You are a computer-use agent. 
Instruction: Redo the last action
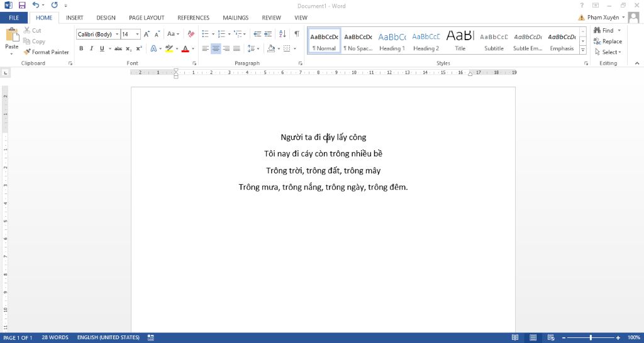pos(54,5)
